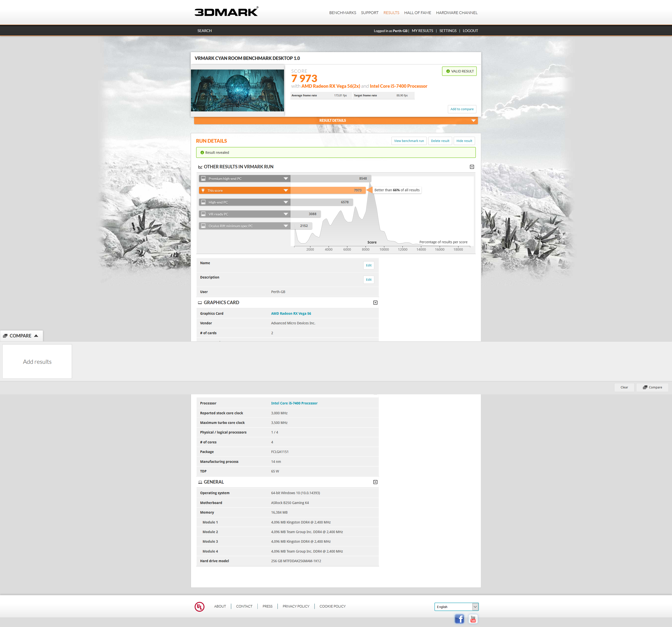The image size is (672, 627).
Task: Open the Support menu
Action: pyautogui.click(x=370, y=13)
